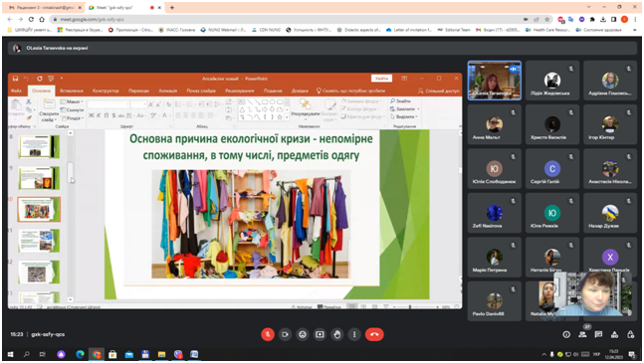Viewport: 644px width, 363px height.
Task: Open Chrome tab search chevron
Action: click(588, 7)
